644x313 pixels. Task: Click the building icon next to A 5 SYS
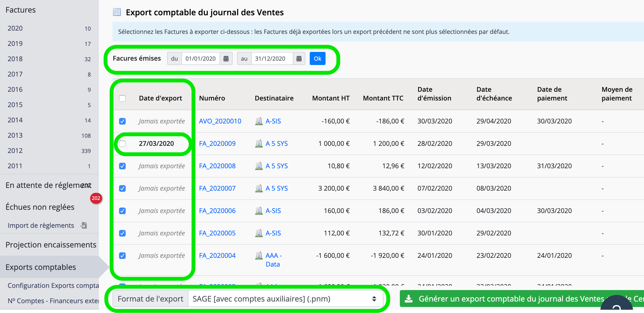coord(259,143)
